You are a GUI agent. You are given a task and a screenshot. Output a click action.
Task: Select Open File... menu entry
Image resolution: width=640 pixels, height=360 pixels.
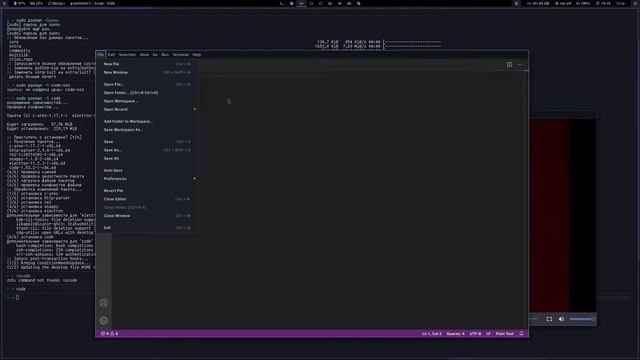pos(147,84)
